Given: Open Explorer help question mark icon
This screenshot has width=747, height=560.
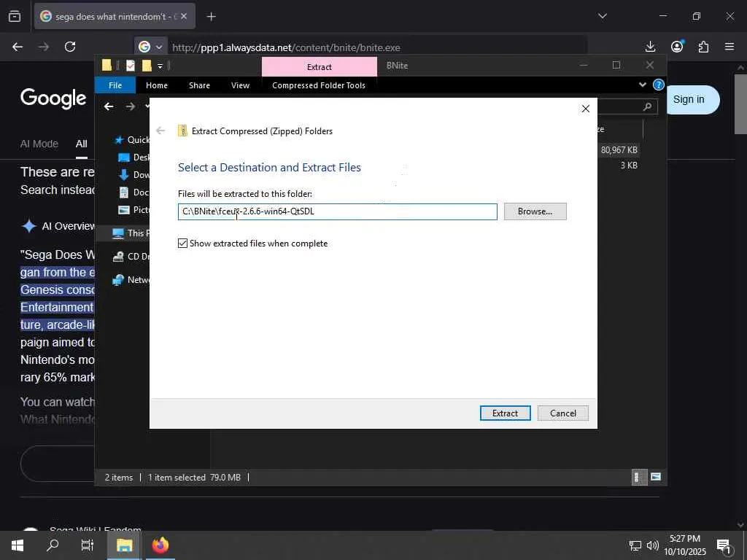Looking at the screenshot, I should click(659, 85).
